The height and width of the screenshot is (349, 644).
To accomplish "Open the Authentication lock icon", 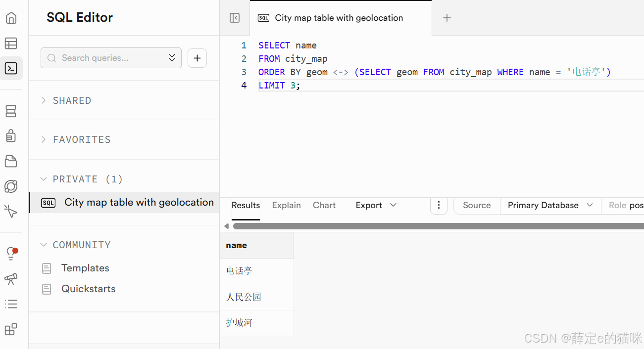I will (11, 135).
